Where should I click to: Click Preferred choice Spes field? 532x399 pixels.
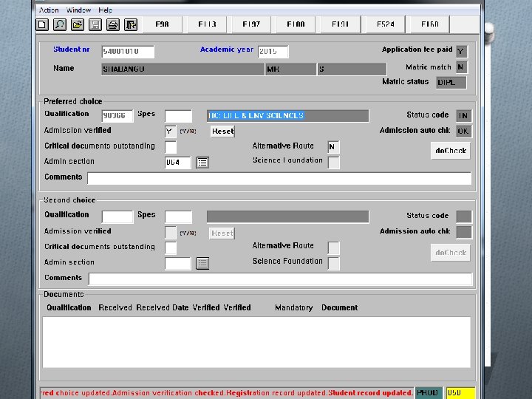179,116
